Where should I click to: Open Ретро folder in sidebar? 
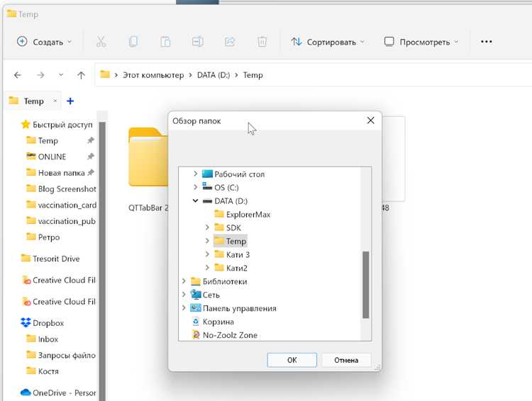[43, 237]
